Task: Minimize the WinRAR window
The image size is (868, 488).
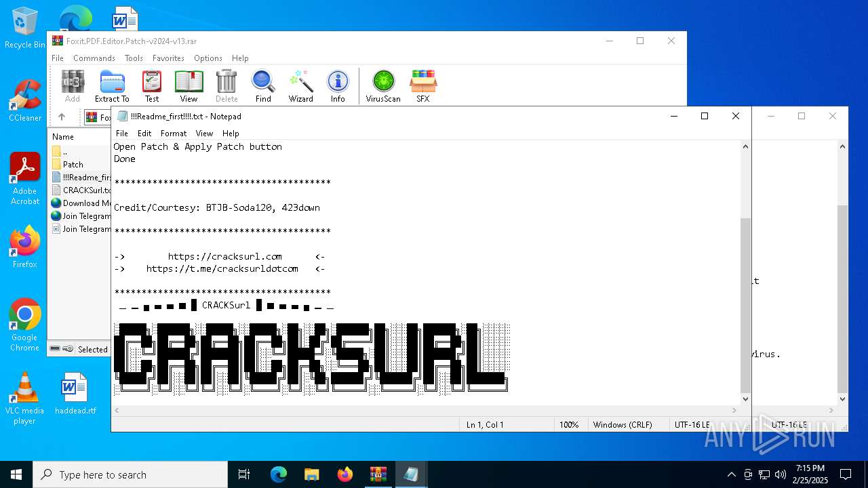Action: [x=609, y=41]
